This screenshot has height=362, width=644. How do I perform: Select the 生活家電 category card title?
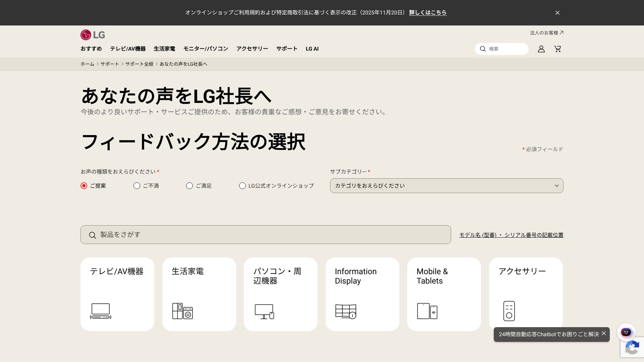pyautogui.click(x=188, y=271)
